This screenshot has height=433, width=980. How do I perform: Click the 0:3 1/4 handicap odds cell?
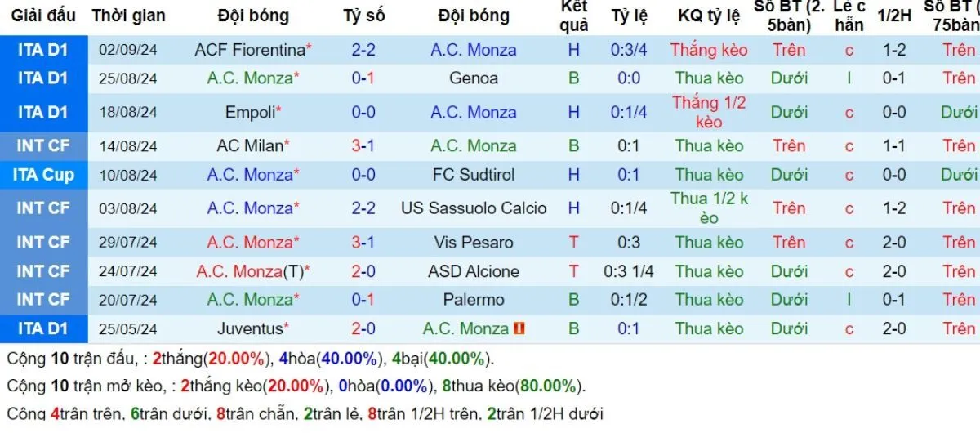coord(629,270)
